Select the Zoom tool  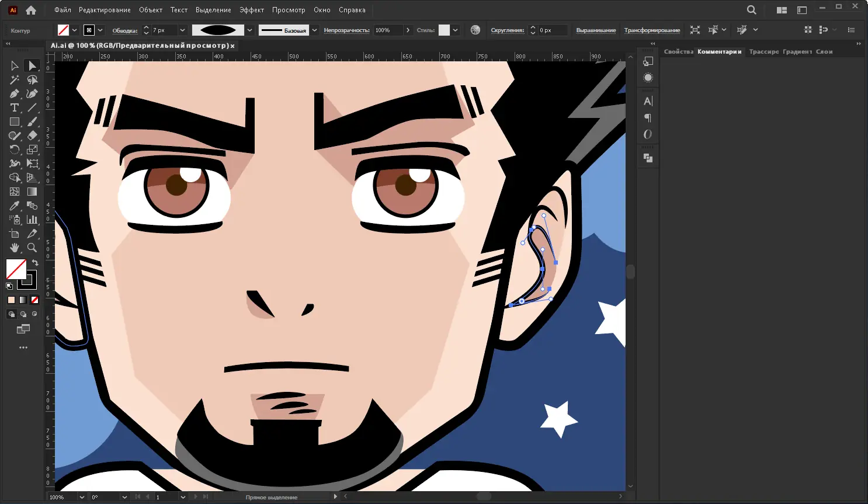pos(32,248)
